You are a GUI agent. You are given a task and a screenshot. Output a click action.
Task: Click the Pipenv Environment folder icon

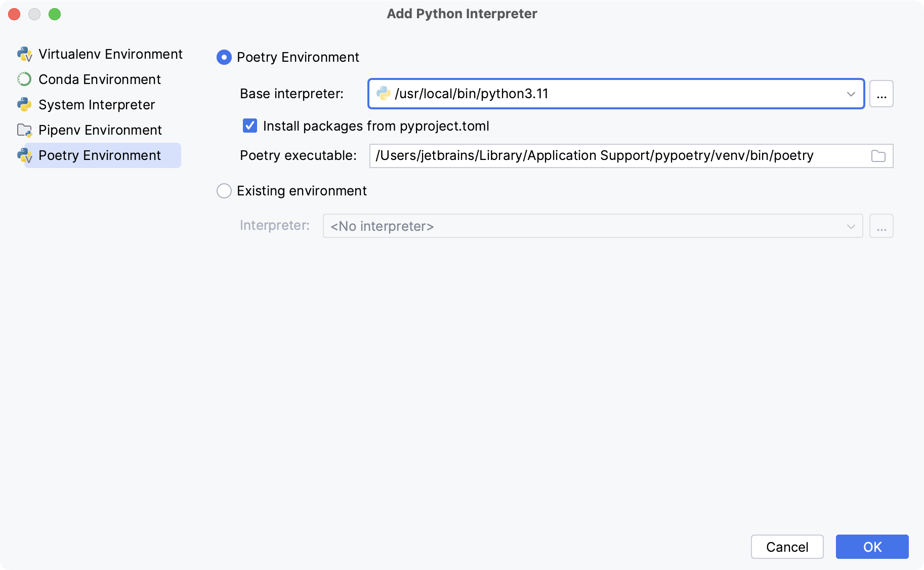[x=24, y=130]
